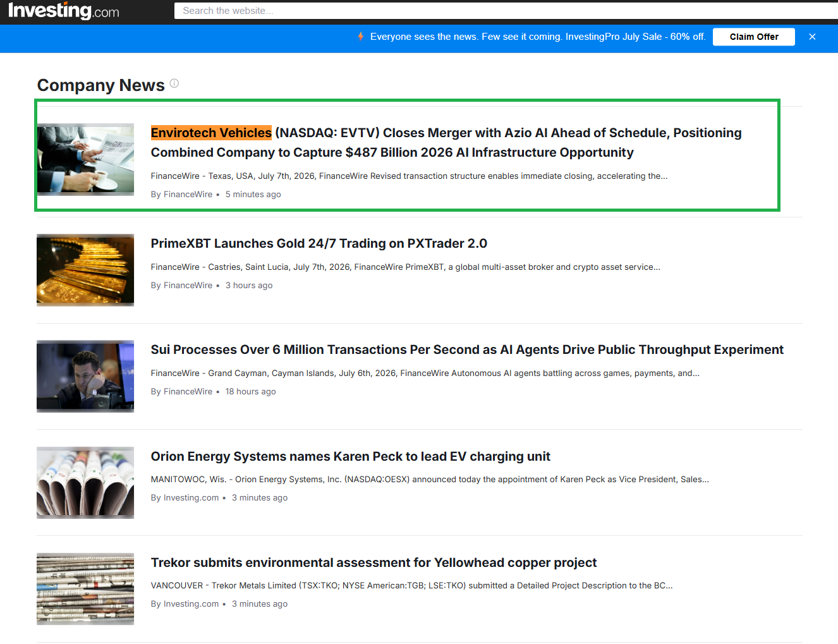Click the PrimeXBT article summary text
This screenshot has width=838, height=644.
(406, 267)
